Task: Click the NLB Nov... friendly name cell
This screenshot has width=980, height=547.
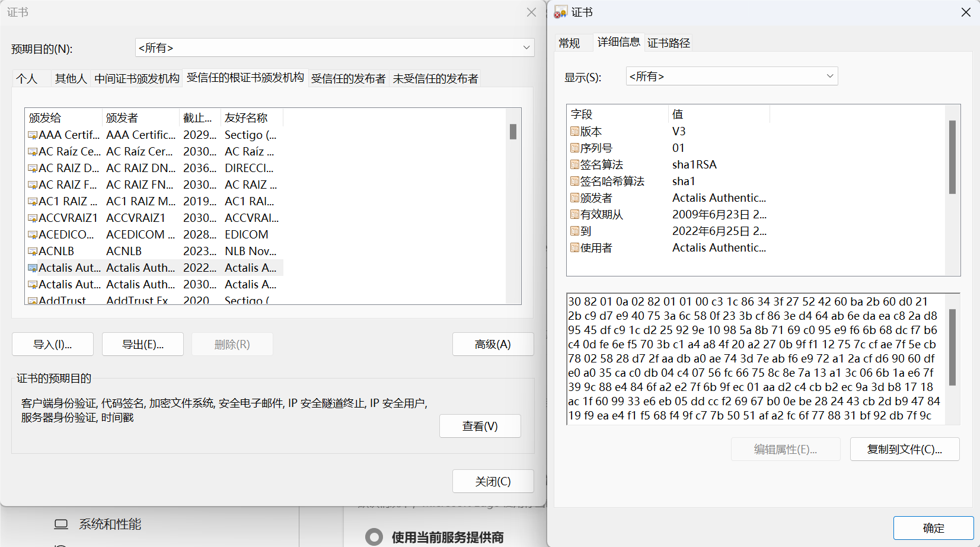Action: pos(251,252)
